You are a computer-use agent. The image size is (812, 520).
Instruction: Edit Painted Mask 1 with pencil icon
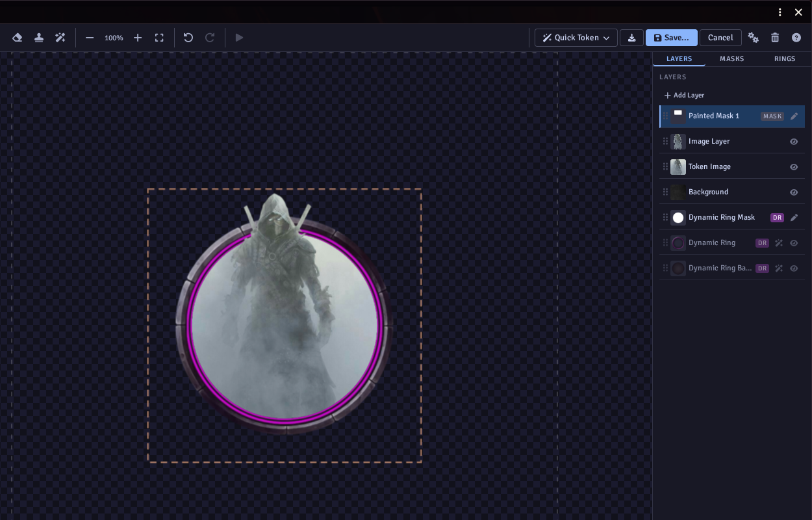click(794, 116)
